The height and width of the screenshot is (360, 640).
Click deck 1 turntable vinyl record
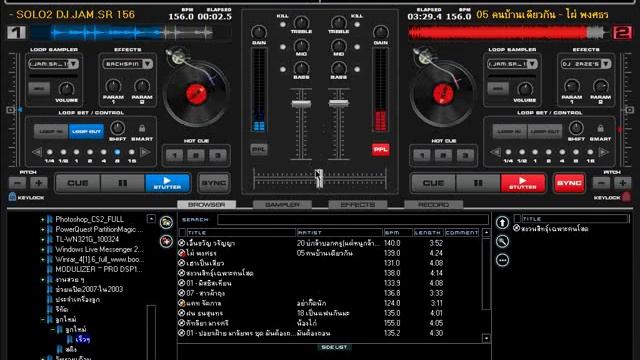pos(196,93)
